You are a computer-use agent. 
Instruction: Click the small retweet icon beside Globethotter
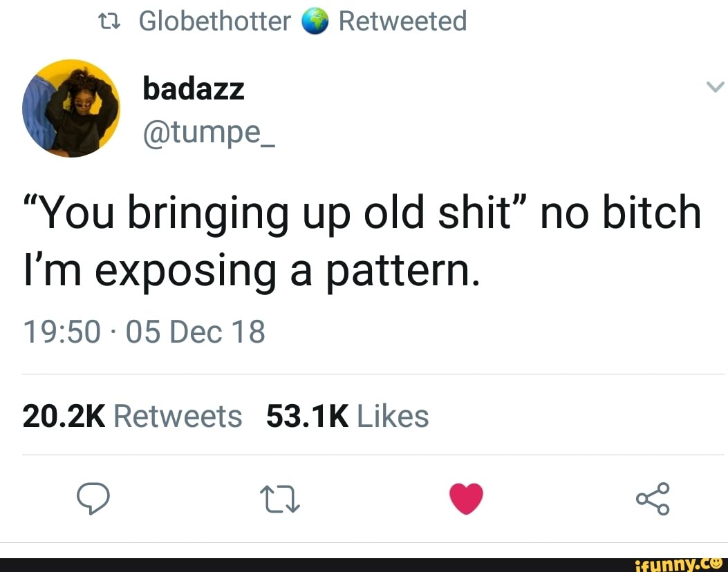click(x=109, y=21)
